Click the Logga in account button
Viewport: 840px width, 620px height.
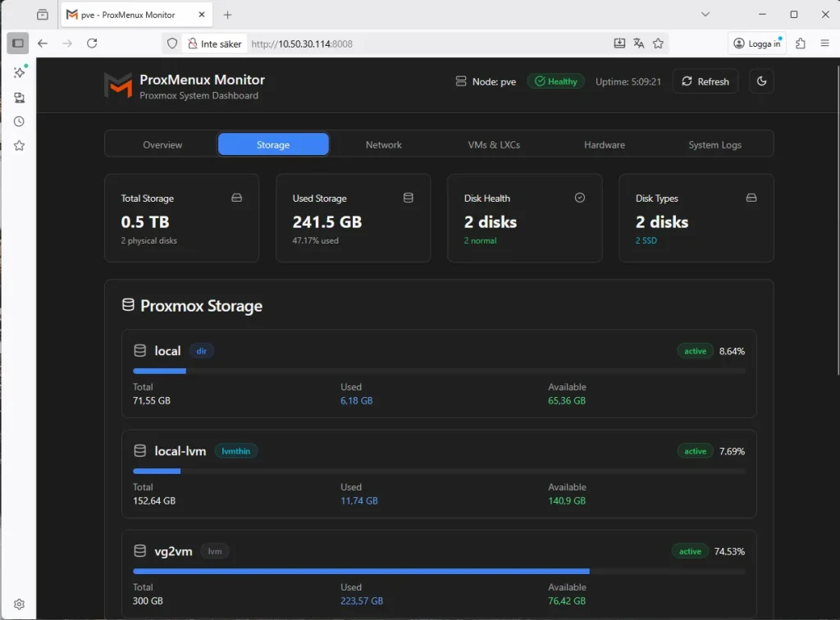pyautogui.click(x=756, y=43)
